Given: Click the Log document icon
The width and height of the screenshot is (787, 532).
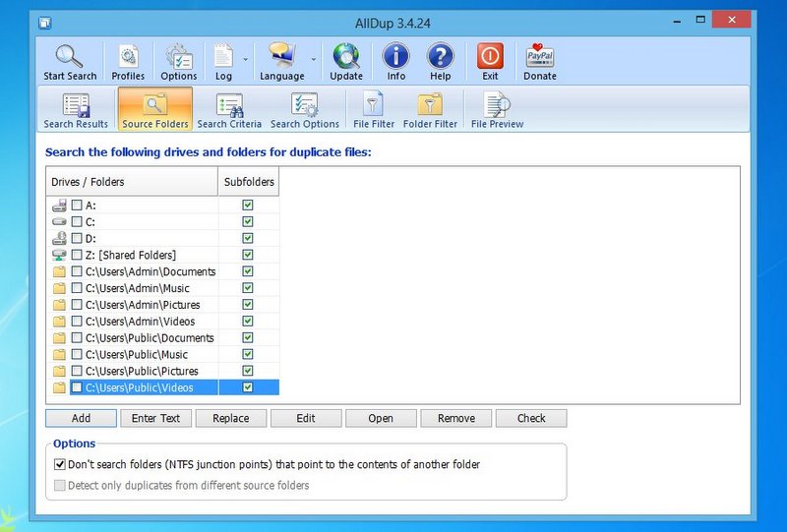Looking at the screenshot, I should point(223,56).
